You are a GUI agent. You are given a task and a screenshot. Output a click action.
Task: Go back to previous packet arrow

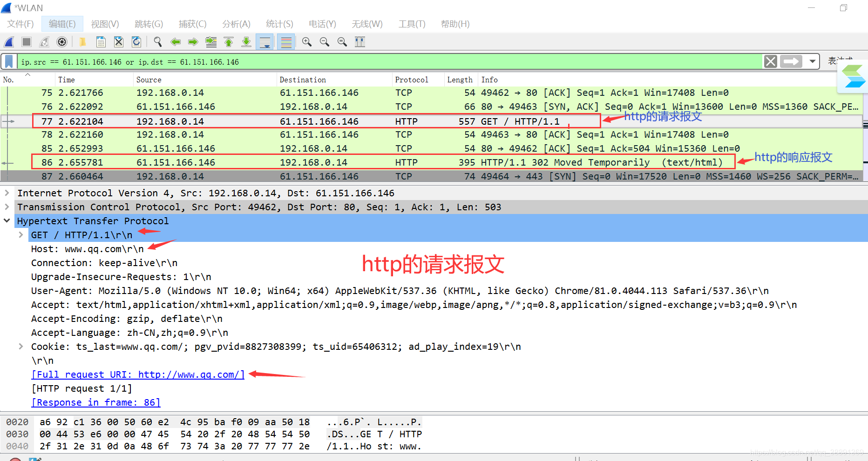tap(176, 42)
